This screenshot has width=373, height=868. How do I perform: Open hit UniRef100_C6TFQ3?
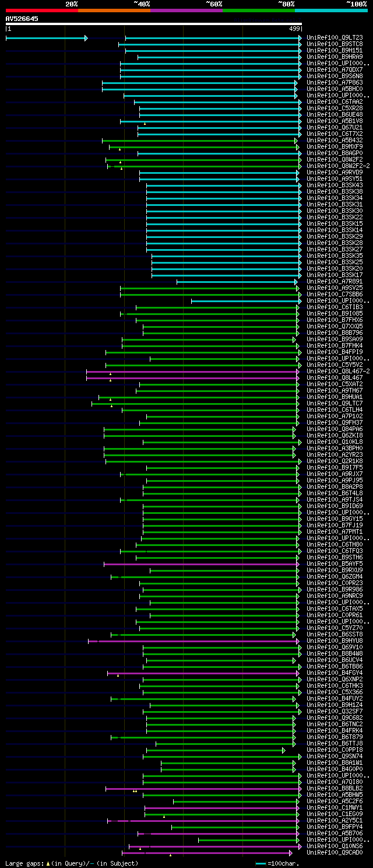coord(335,551)
